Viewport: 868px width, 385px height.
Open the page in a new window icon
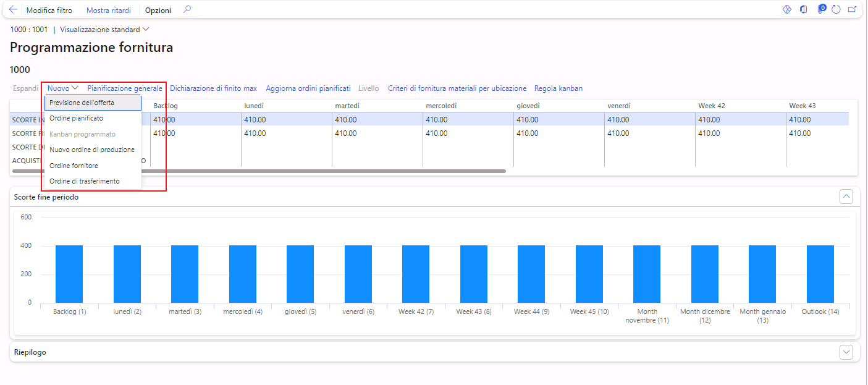coord(853,9)
